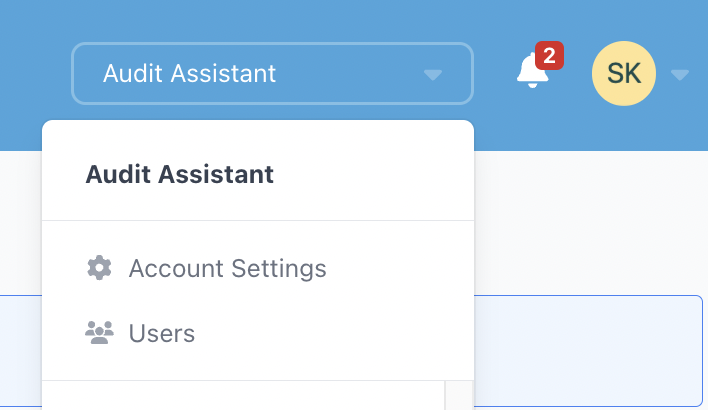The height and width of the screenshot is (410, 708).
Task: Open Account Settings from the menu
Action: coord(258,268)
